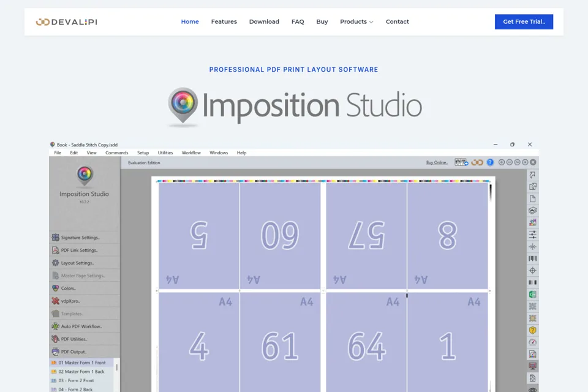This screenshot has width=588, height=392.
Task: Click the green Excel spreadsheet icon
Action: (x=532, y=295)
